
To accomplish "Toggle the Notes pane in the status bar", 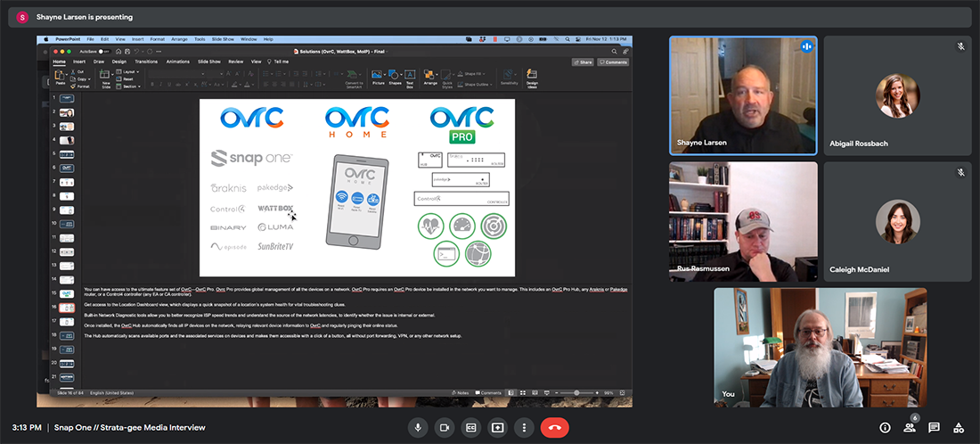I will 460,392.
